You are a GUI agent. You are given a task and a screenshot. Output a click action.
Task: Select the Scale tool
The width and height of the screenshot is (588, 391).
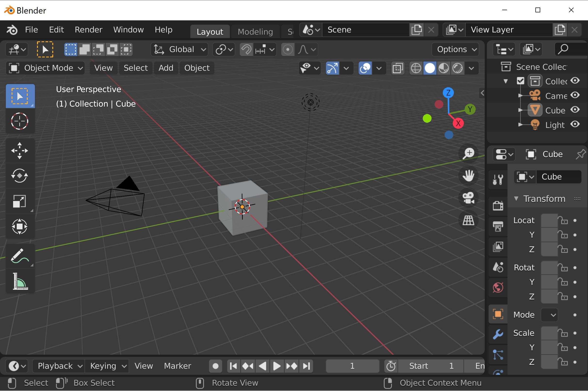tap(20, 201)
